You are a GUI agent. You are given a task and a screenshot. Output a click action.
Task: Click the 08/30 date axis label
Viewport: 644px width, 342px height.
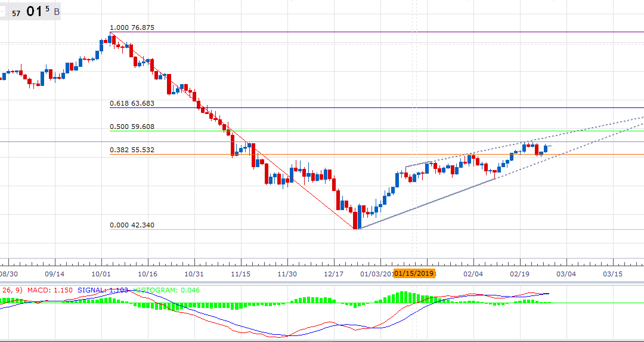coord(8,273)
